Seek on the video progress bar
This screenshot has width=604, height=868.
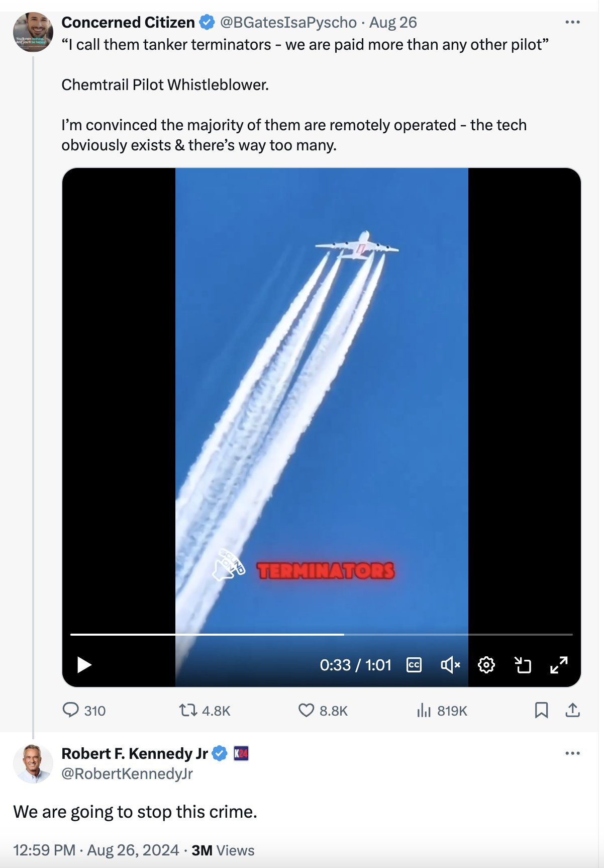(x=322, y=635)
